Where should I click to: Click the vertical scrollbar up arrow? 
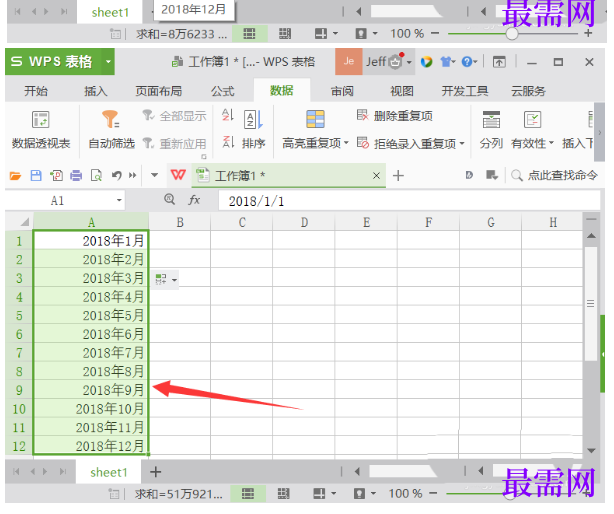(591, 236)
